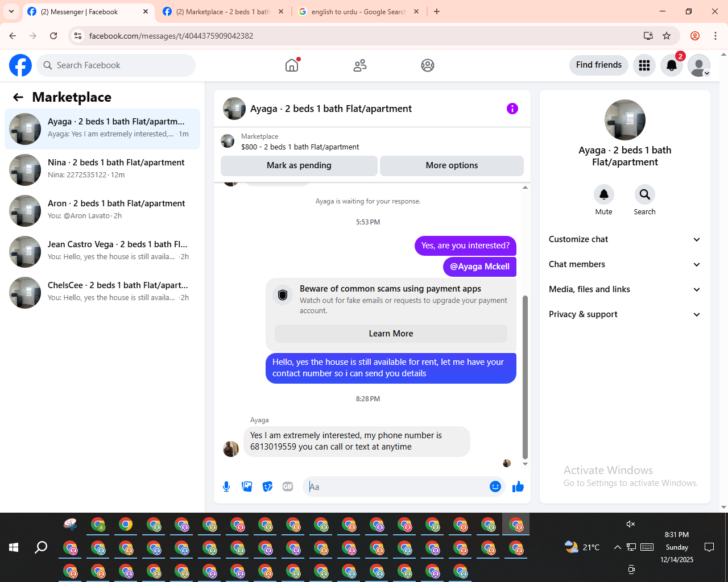
Task: Go to the Home feed icon
Action: [x=292, y=65]
